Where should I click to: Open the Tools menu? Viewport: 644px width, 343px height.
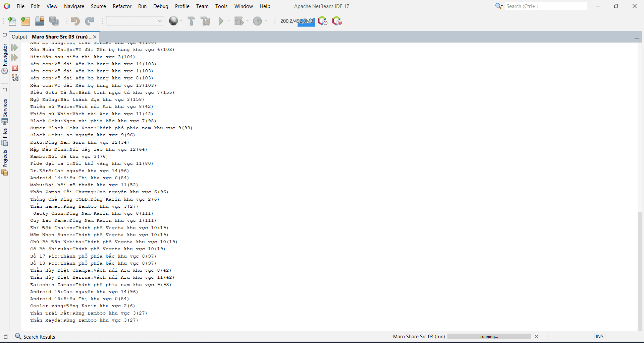(221, 6)
